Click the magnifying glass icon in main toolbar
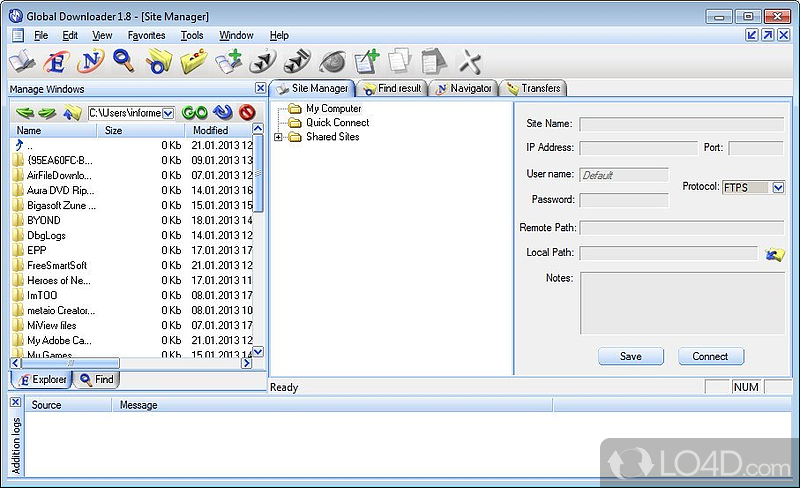The height and width of the screenshot is (488, 800). [123, 62]
